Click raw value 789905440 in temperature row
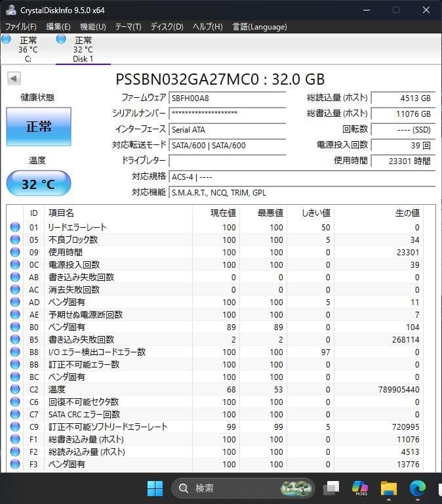Image resolution: width=442 pixels, height=504 pixels. pyautogui.click(x=399, y=389)
